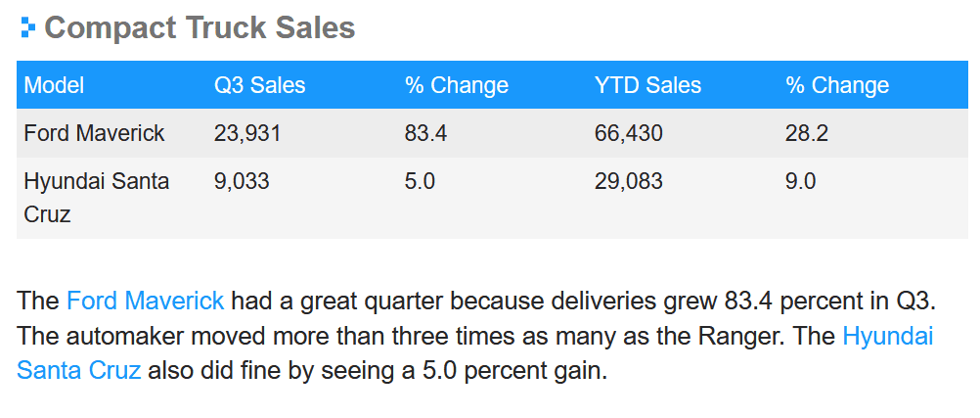Click the 28.2 percent change cell

coord(807,133)
